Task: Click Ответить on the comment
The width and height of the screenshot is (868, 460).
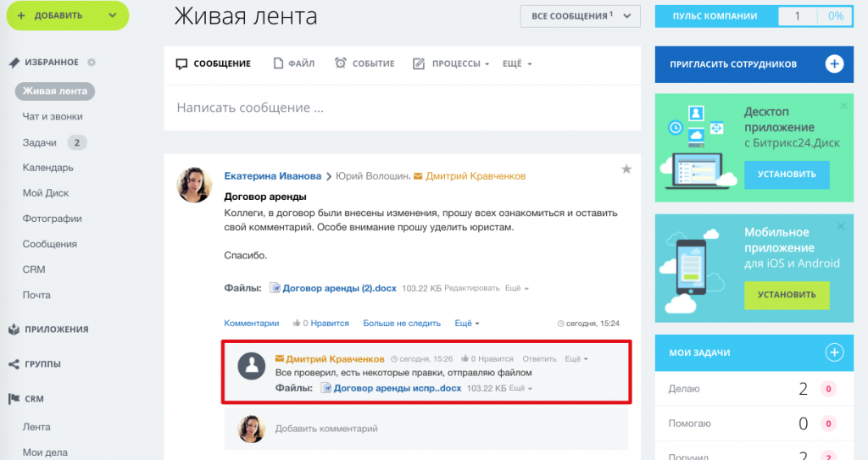Action: tap(539, 358)
